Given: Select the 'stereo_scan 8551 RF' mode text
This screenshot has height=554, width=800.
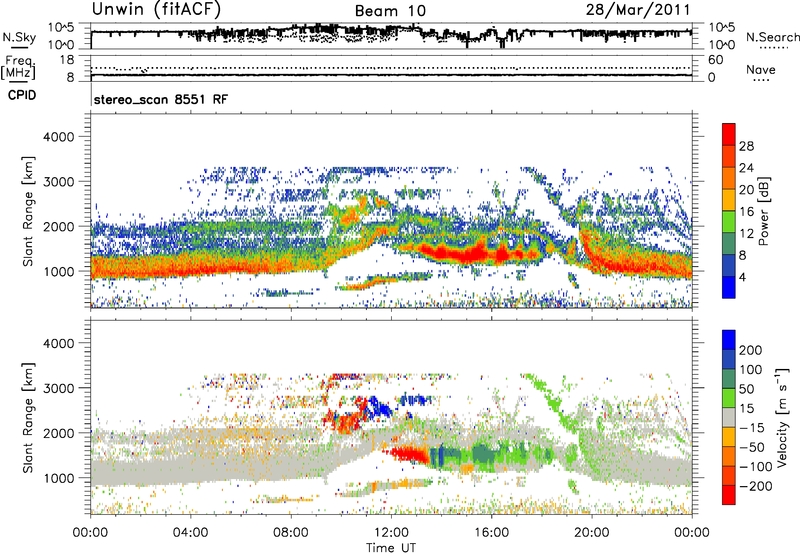Looking at the screenshot, I should [161, 99].
